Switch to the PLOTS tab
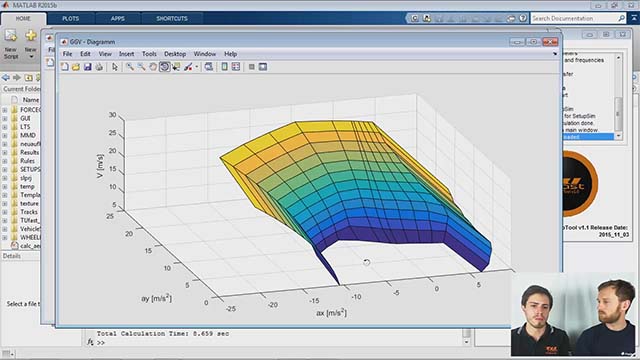This screenshot has width=640, height=360. coord(71,18)
